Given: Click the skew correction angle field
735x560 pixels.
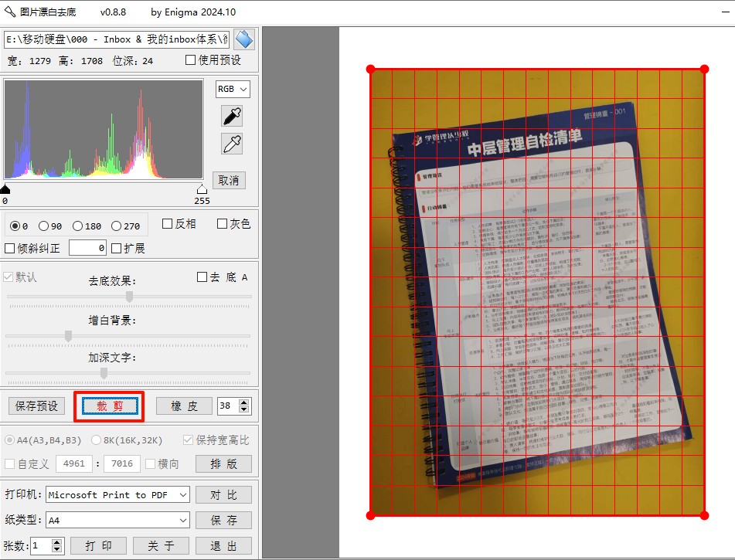Looking at the screenshot, I should point(87,248).
